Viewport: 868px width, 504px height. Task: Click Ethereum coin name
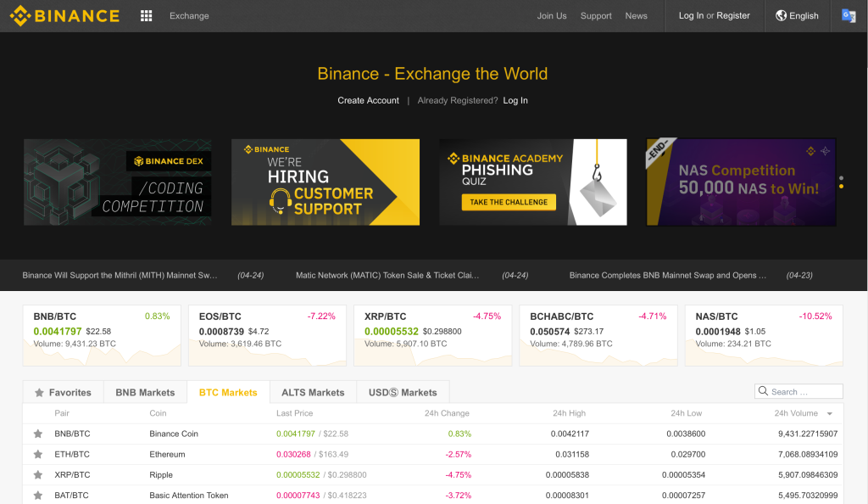167,454
